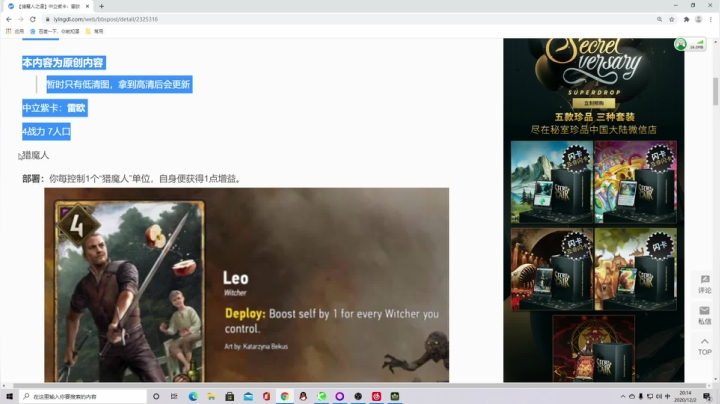Bookmark this page with the star icon

pos(671,19)
